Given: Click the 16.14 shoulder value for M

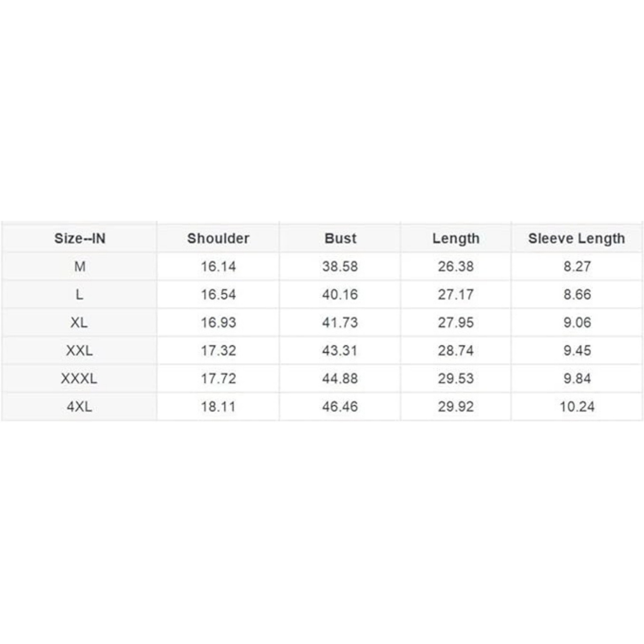Looking at the screenshot, I should tap(218, 266).
